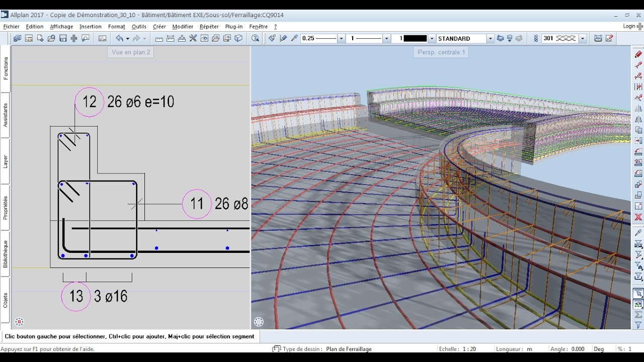Screen dimensions: 644x362
Task: Toggle the selection mode button beneath the arrow
Action: (x=638, y=304)
